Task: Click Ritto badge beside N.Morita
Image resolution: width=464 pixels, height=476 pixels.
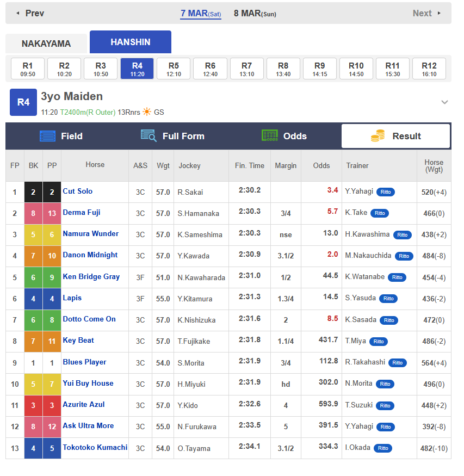Action: (x=385, y=384)
